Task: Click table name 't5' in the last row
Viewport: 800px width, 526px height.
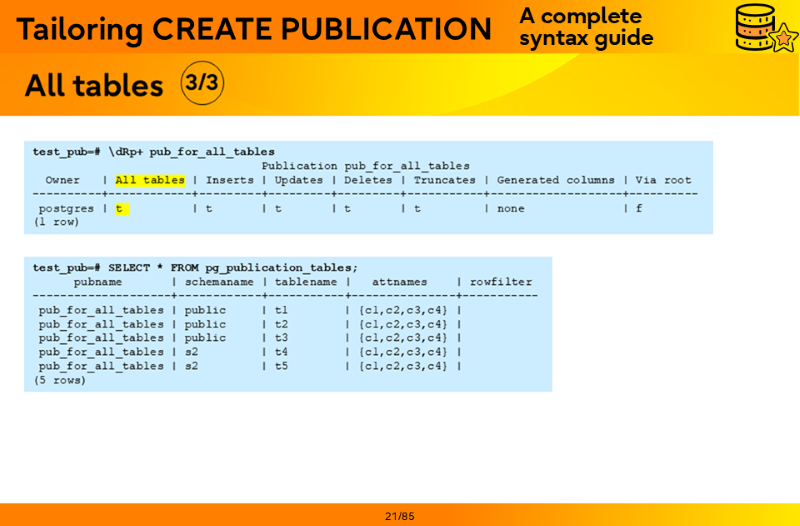Action: 281,366
